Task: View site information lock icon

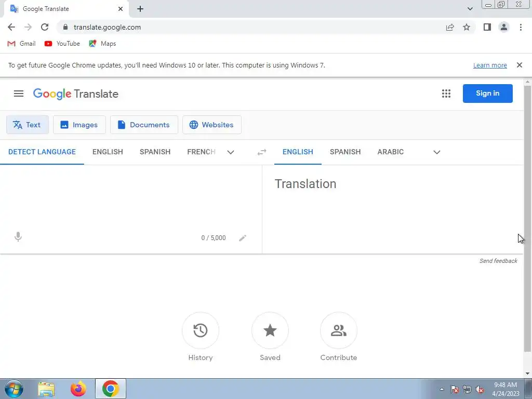Action: tap(65, 27)
